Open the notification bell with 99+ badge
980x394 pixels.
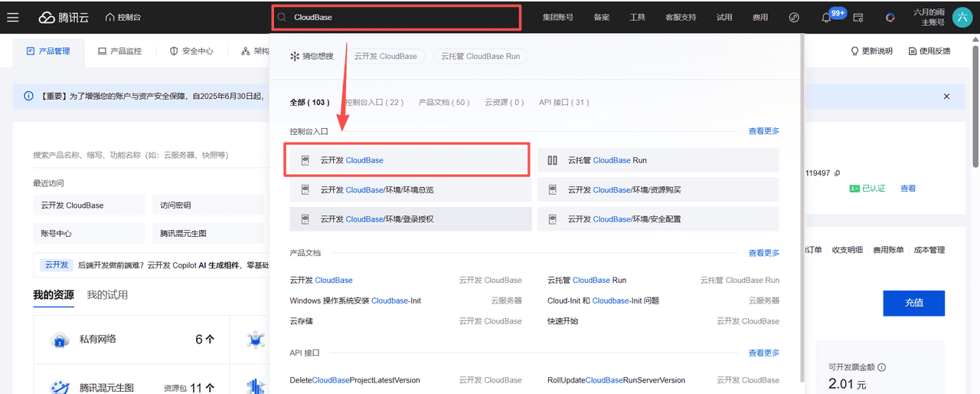828,17
